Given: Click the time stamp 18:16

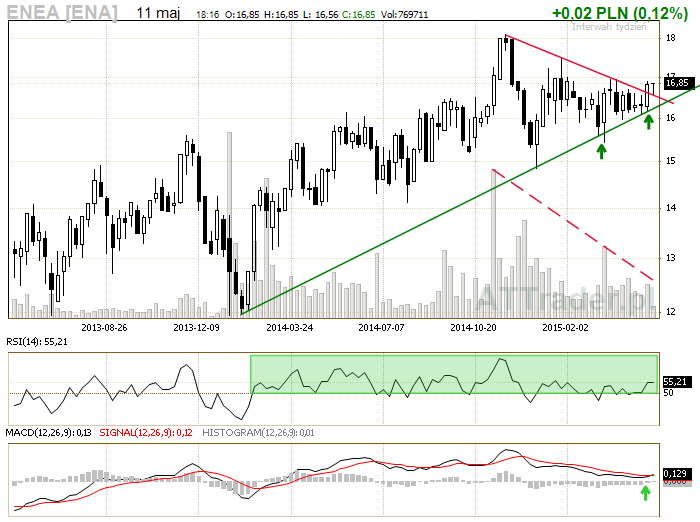Looking at the screenshot, I should click(x=208, y=15).
